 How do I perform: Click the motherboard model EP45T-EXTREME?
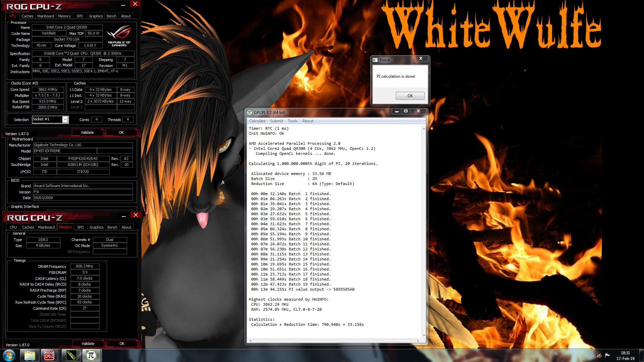pyautogui.click(x=65, y=151)
